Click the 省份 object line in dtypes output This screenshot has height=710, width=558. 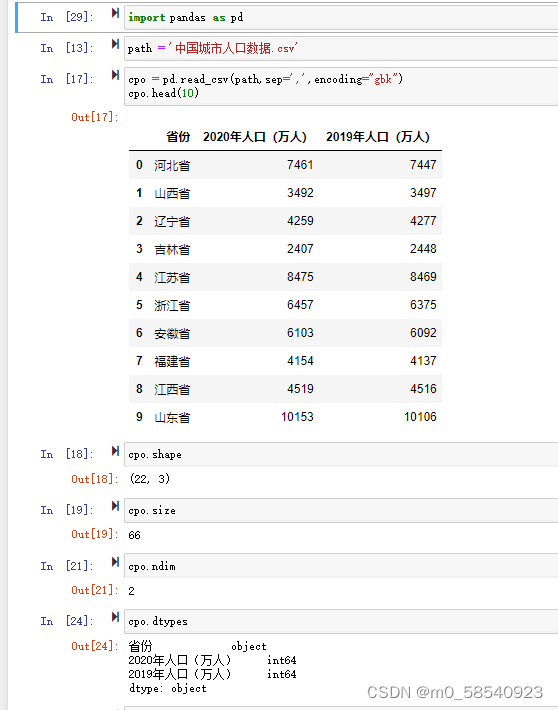coord(197,646)
